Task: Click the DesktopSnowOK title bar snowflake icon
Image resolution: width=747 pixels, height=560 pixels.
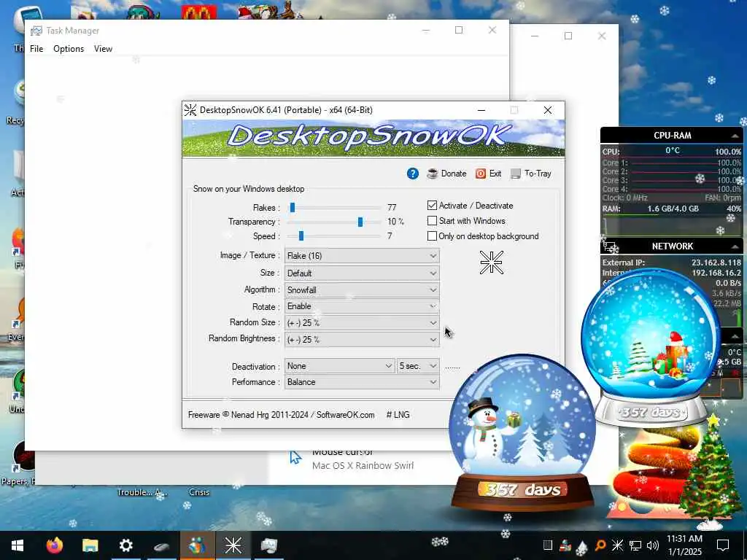Action: point(190,110)
